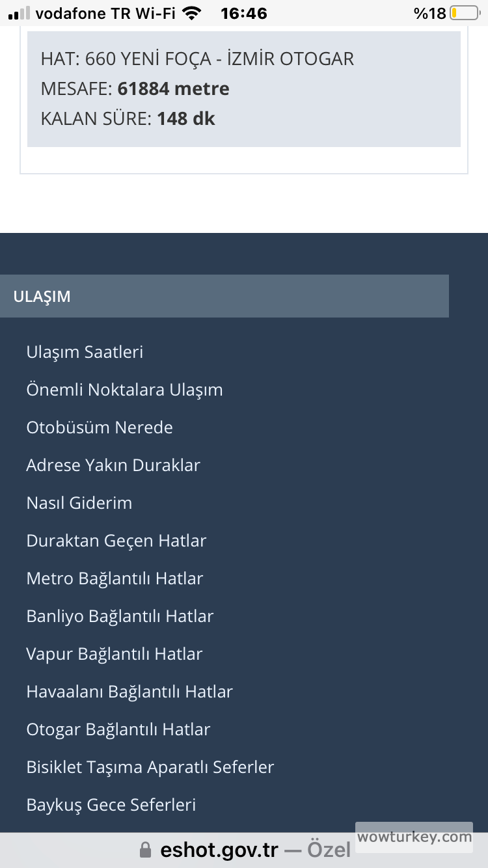Screen dimensions: 488x868
Task: Tap the ULAŞIM section header
Action: [x=224, y=296]
